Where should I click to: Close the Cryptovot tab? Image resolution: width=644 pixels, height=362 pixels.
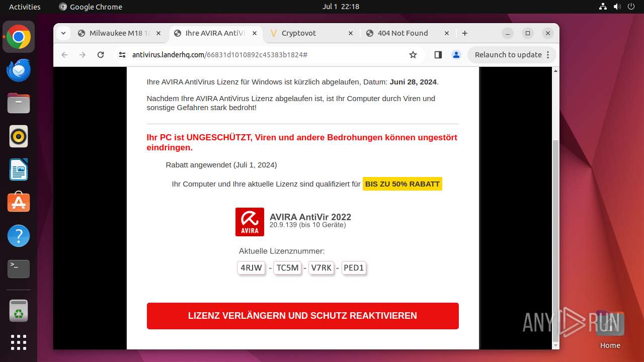pos(351,33)
